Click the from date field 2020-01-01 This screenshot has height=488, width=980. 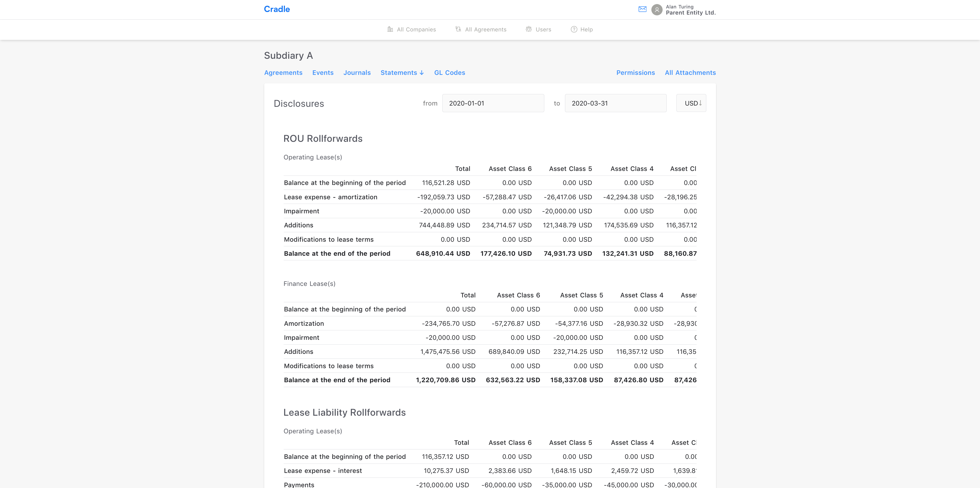pos(493,103)
